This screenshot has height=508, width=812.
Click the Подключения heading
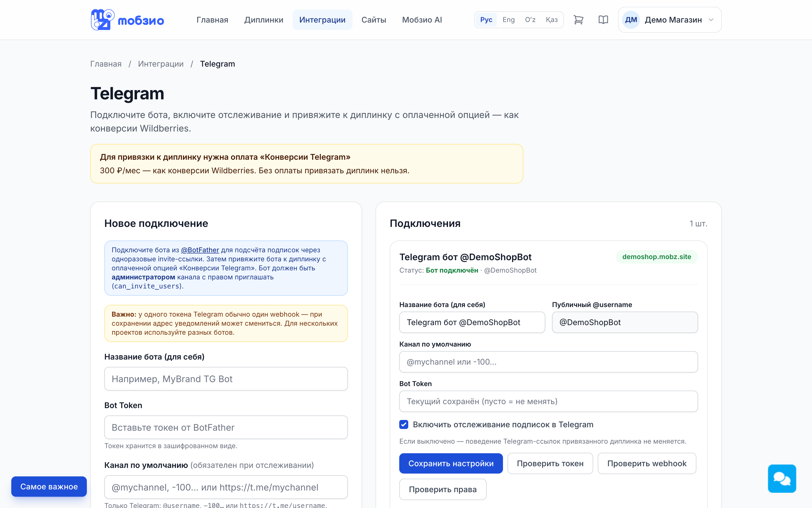pyautogui.click(x=425, y=224)
